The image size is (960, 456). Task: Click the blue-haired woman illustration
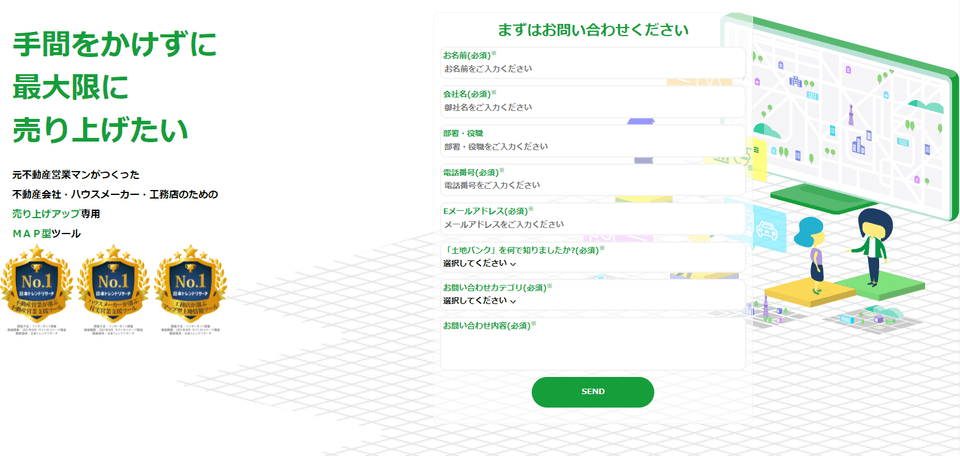click(x=811, y=251)
